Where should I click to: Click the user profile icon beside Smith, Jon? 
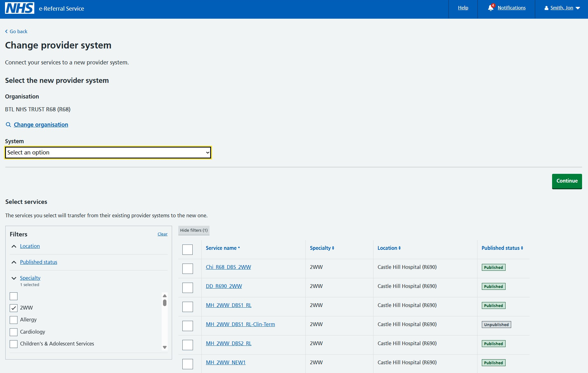(546, 8)
